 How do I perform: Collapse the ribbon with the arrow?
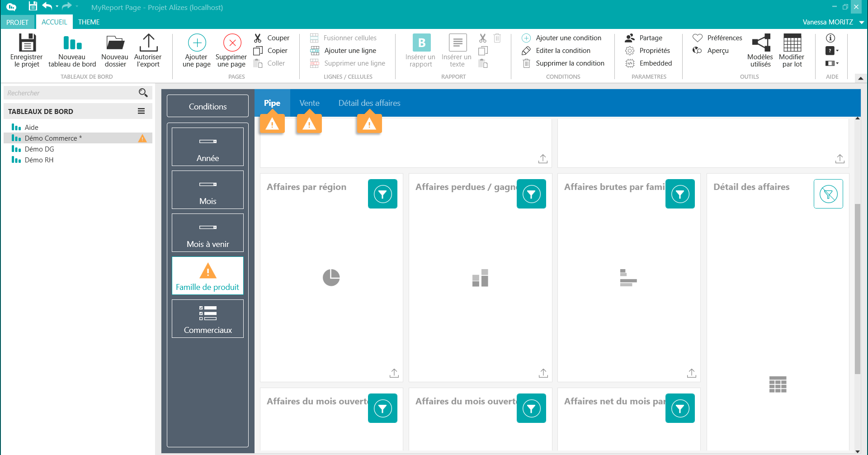[861, 78]
